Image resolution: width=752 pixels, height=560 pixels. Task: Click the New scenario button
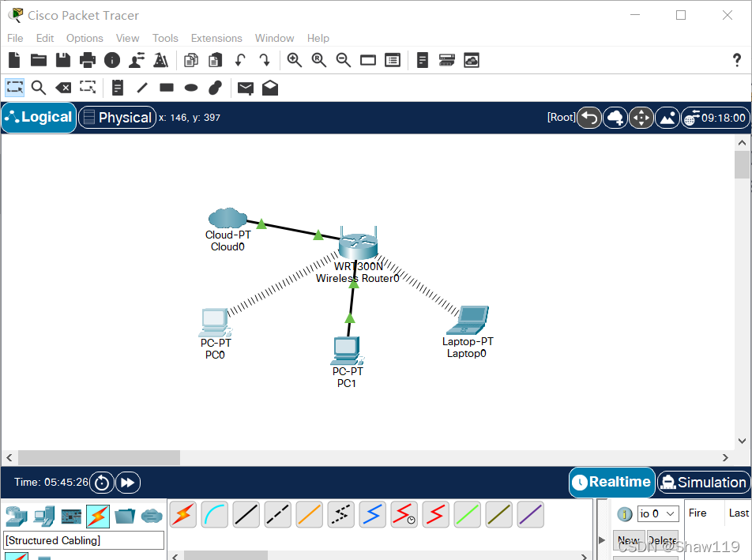tap(629, 541)
